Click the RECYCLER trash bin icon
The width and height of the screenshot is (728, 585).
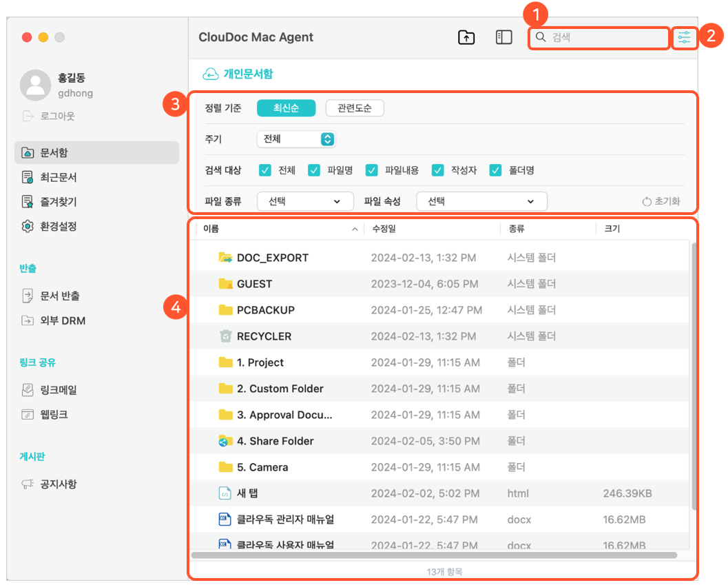[225, 336]
